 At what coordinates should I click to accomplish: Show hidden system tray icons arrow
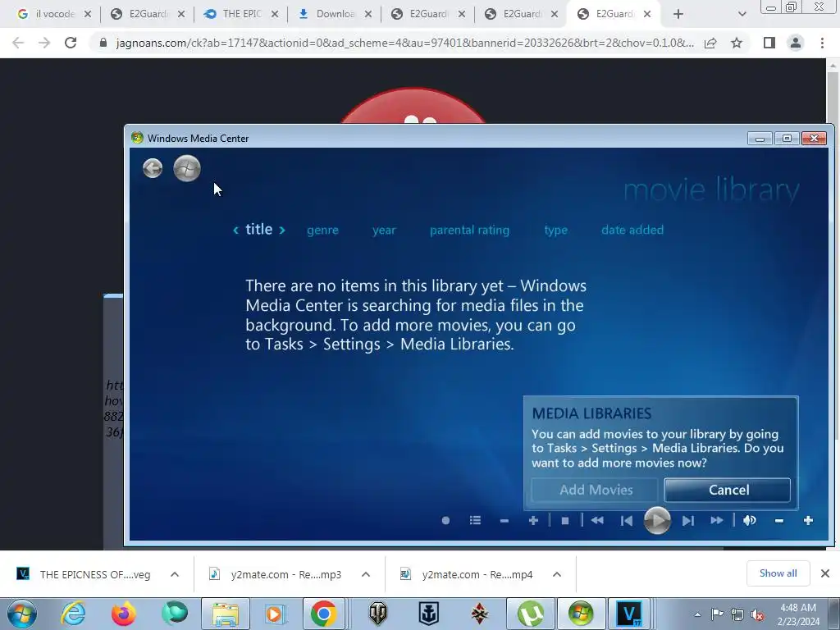(x=697, y=614)
